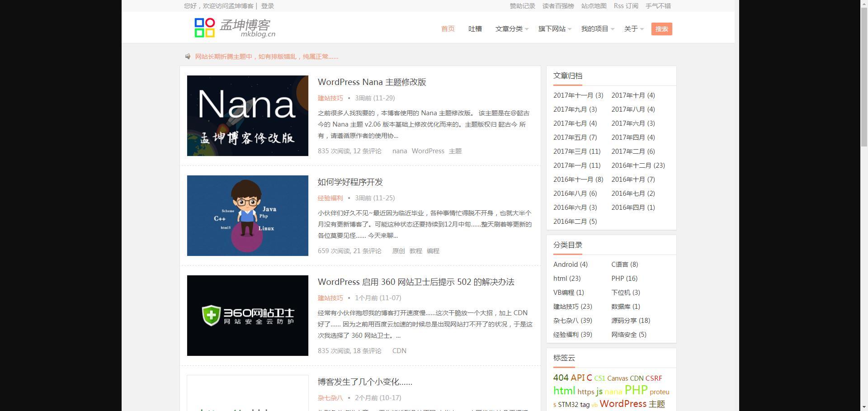Image resolution: width=868 pixels, height=411 pixels.
Task: Expand the 文章分类 dropdown menu
Action: pyautogui.click(x=511, y=29)
